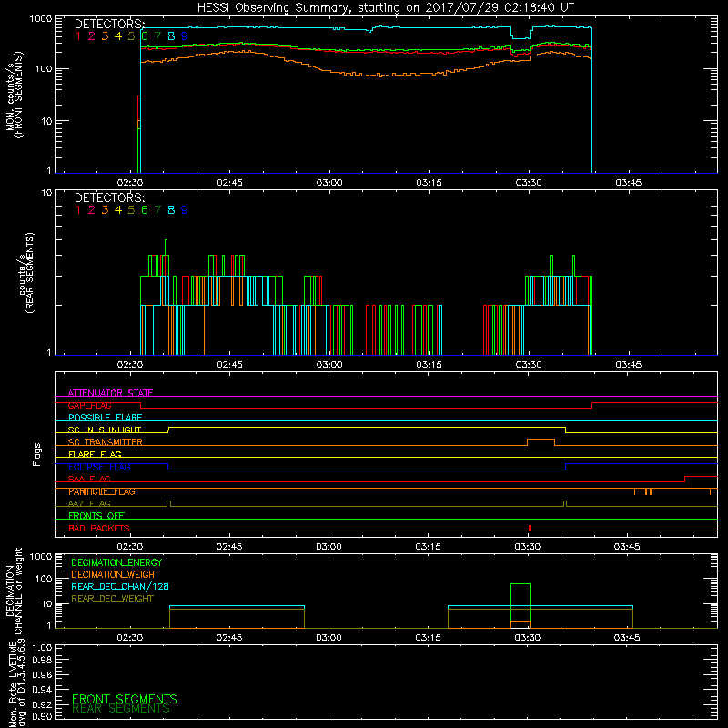Click the front segments counts/s axis title

[15, 96]
